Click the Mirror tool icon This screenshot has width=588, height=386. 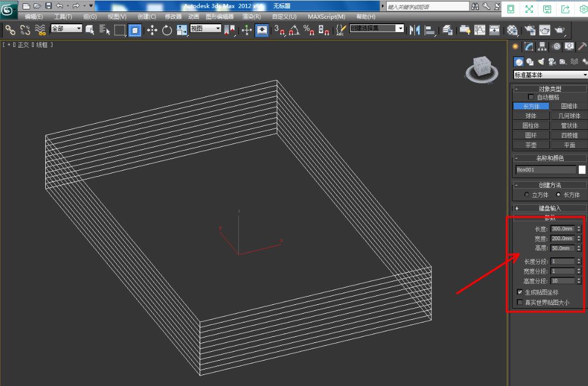point(415,30)
